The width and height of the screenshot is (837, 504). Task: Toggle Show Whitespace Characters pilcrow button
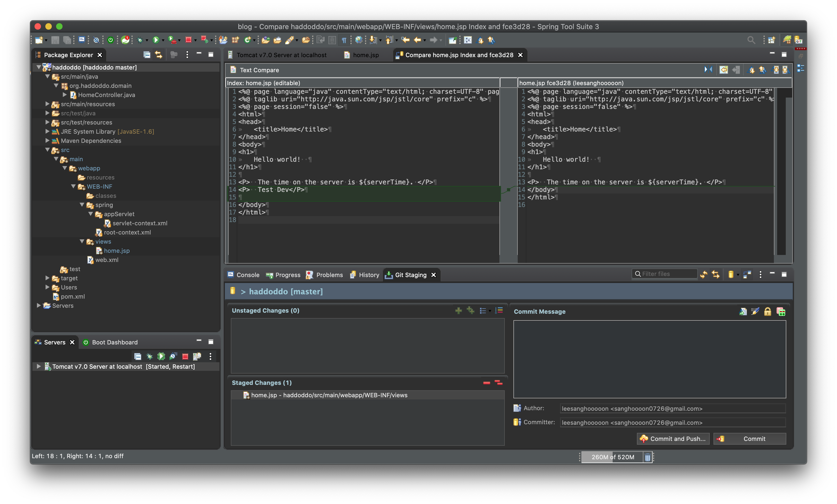click(344, 40)
